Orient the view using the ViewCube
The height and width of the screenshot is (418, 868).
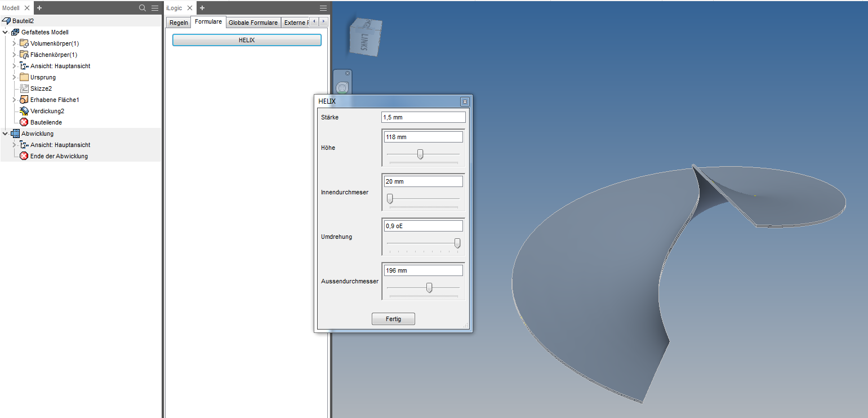tap(365, 36)
